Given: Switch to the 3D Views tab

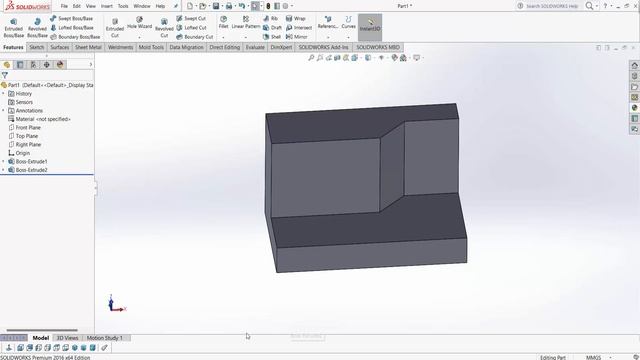Looking at the screenshot, I should (67, 338).
